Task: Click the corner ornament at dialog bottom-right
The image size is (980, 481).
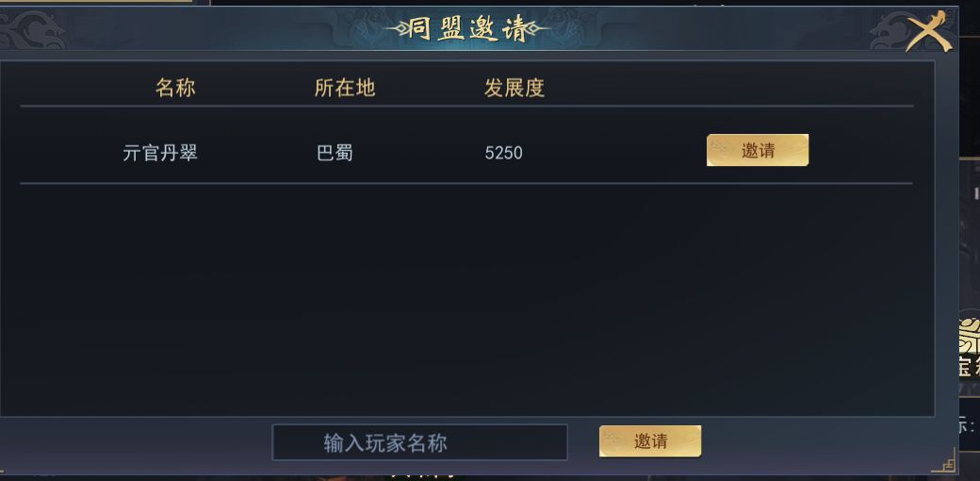Action: click(944, 463)
